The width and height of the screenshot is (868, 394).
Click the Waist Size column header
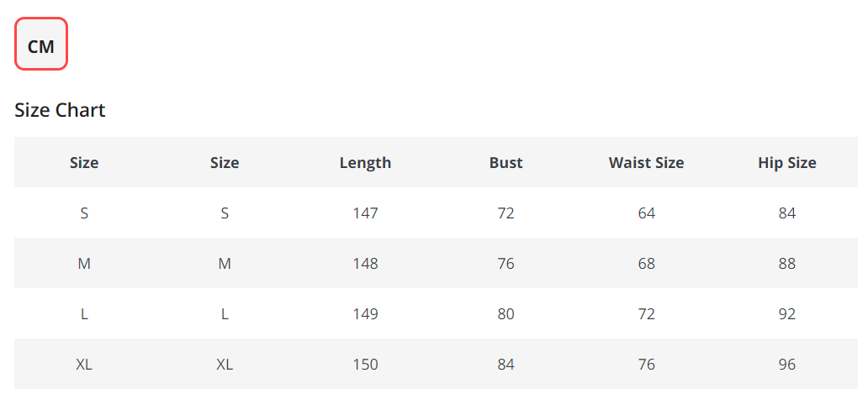647,162
